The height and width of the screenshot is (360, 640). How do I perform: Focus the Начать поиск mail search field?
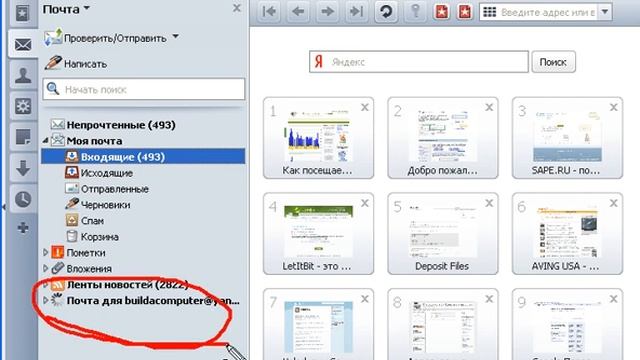(x=144, y=89)
